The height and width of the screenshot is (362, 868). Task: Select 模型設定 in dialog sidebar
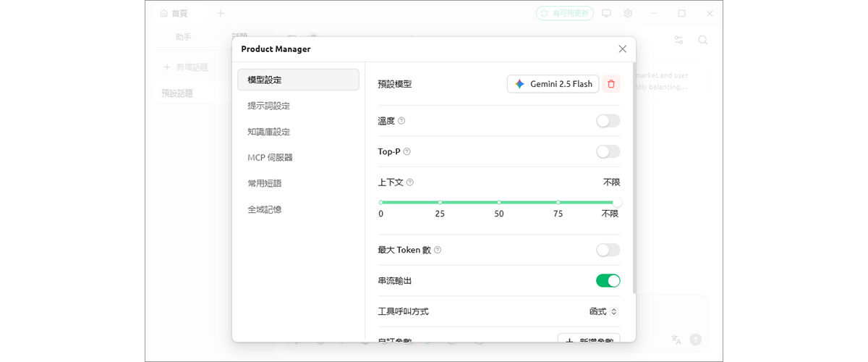click(298, 80)
